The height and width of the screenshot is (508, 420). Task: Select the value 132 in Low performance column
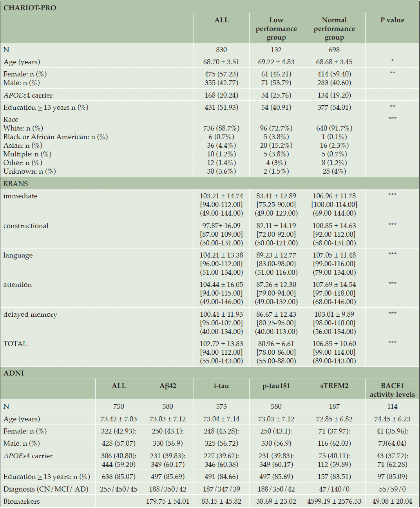pyautogui.click(x=276, y=50)
